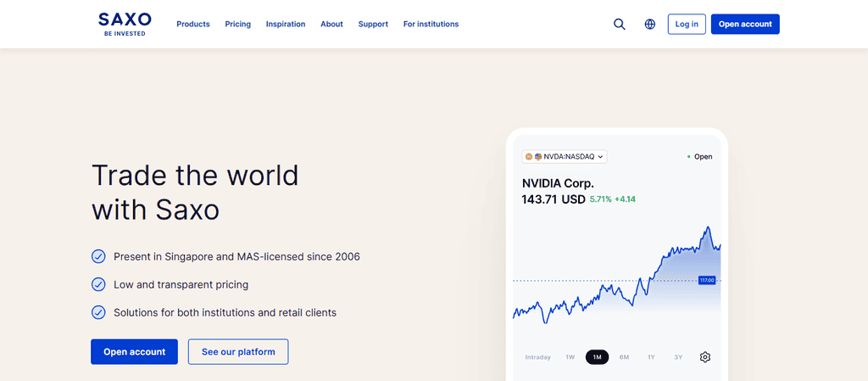This screenshot has width=868, height=381.
Task: Open the Pricing menu
Action: tap(238, 25)
